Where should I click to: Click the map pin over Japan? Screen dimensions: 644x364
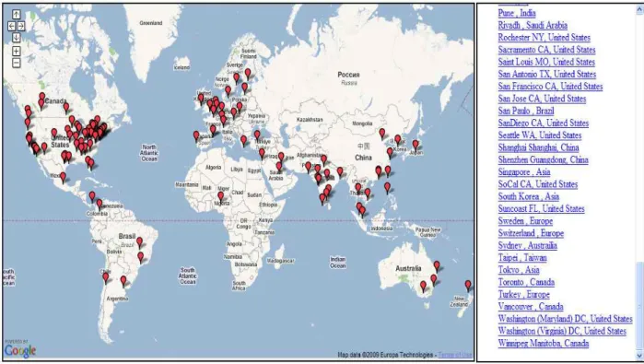(416, 145)
